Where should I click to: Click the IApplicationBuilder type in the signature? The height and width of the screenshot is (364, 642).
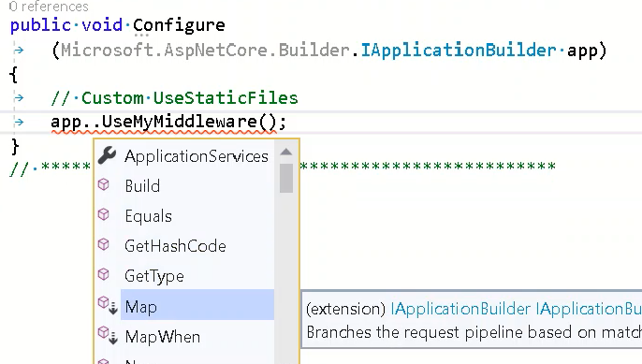459,51
